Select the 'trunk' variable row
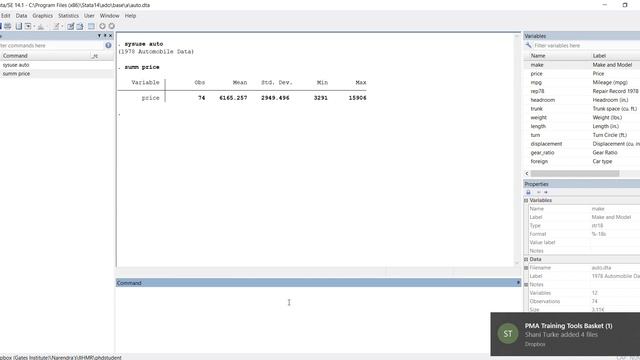640x360 pixels. 582,109
